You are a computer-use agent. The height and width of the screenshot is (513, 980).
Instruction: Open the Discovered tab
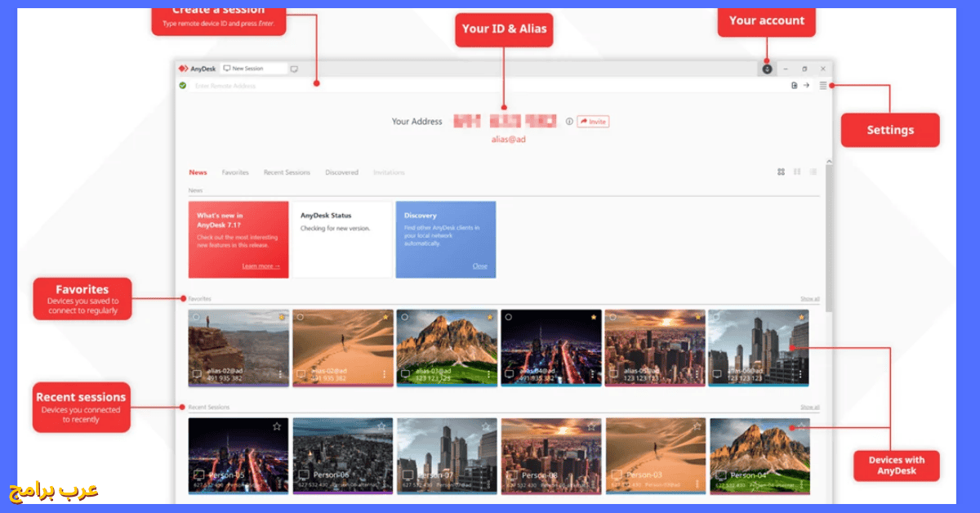(341, 172)
